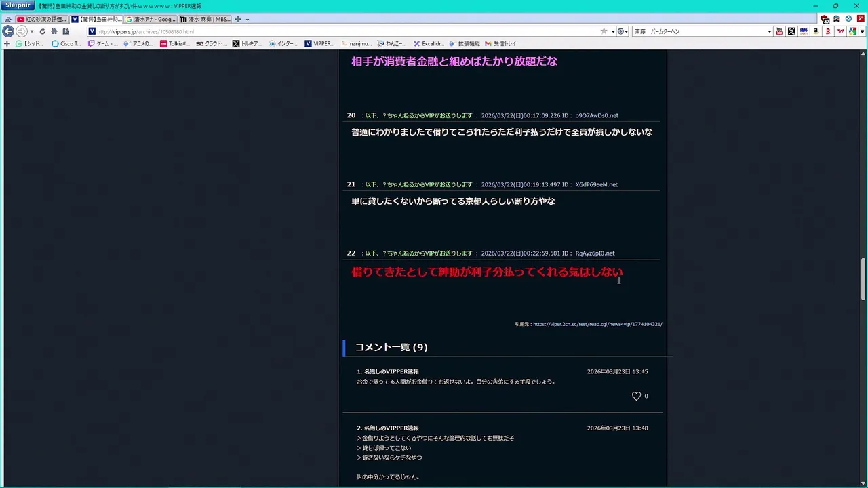
Task: Click the sunglasses-face extension icon
Action: (837, 19)
